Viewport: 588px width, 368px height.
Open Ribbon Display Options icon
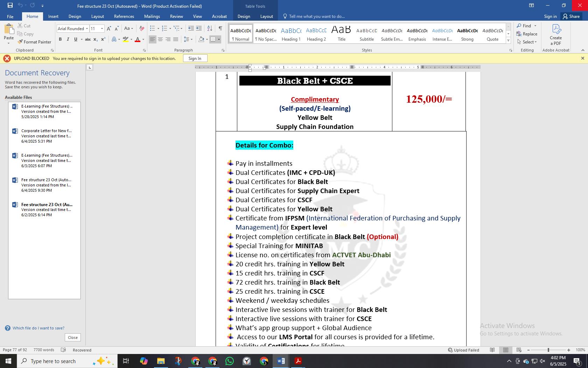531,5
